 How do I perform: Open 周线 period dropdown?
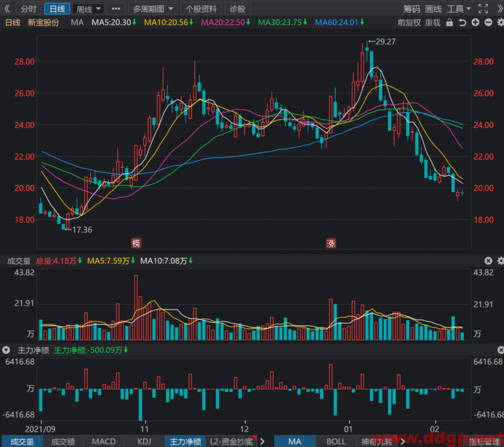(x=89, y=9)
